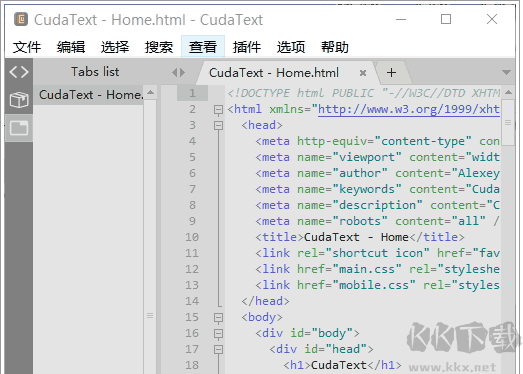This screenshot has height=374, width=523.
Task: Click the side panel left-right arrows icon
Action: (x=178, y=72)
